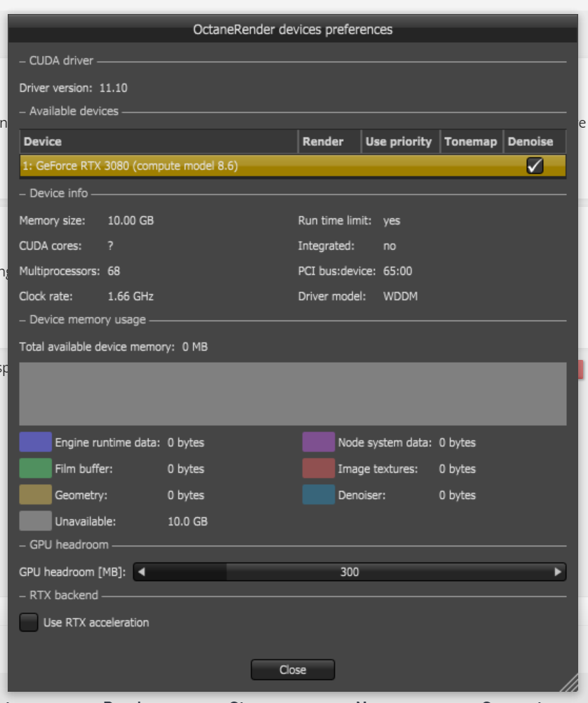
Task: Click the Geometry yellow swatch
Action: [x=35, y=495]
